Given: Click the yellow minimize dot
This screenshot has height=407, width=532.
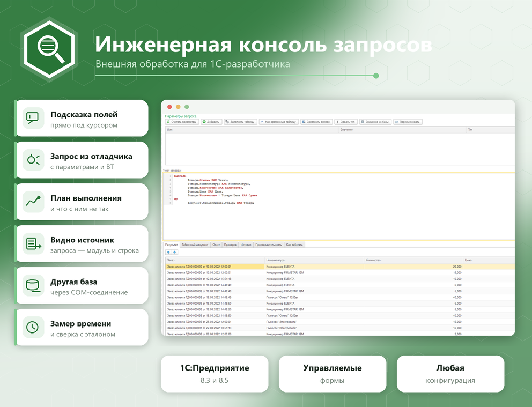Looking at the screenshot, I should coord(178,107).
